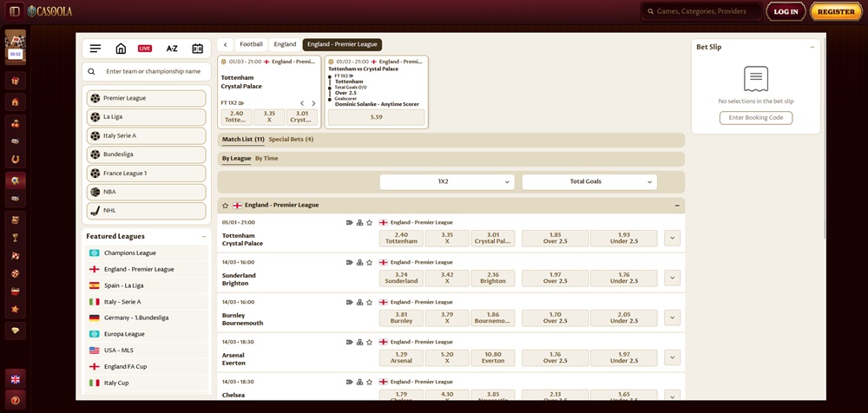Open LIVE betting section

pos(145,49)
